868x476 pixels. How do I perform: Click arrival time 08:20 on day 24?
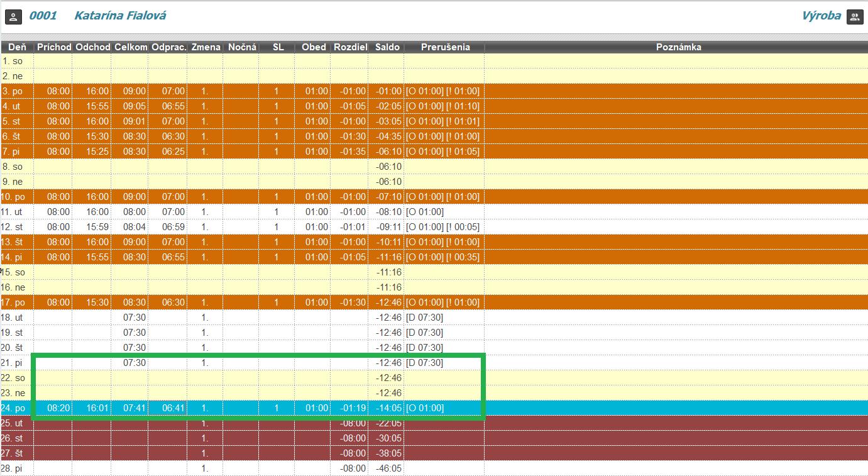[58, 408]
